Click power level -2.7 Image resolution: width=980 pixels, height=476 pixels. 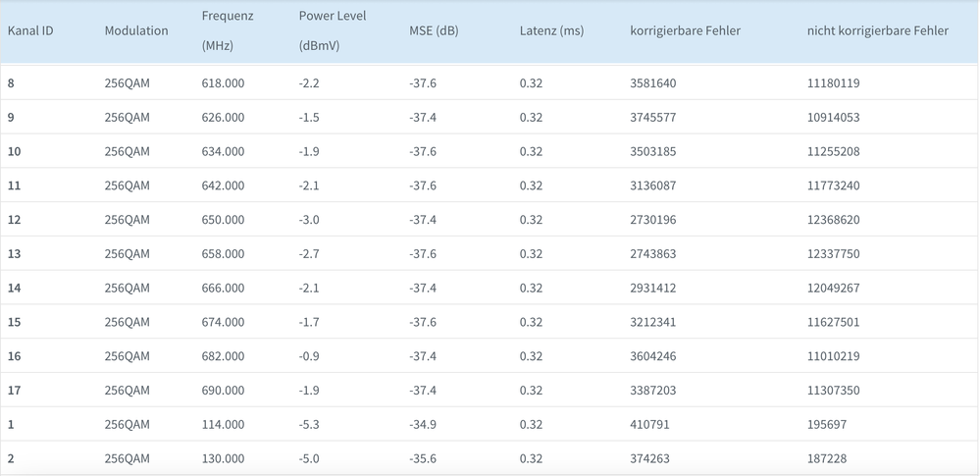coord(309,254)
